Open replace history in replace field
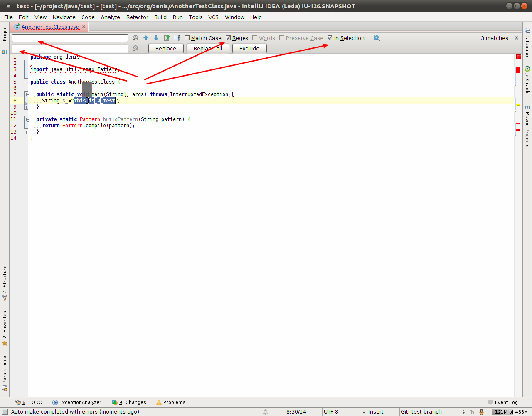 coord(135,48)
